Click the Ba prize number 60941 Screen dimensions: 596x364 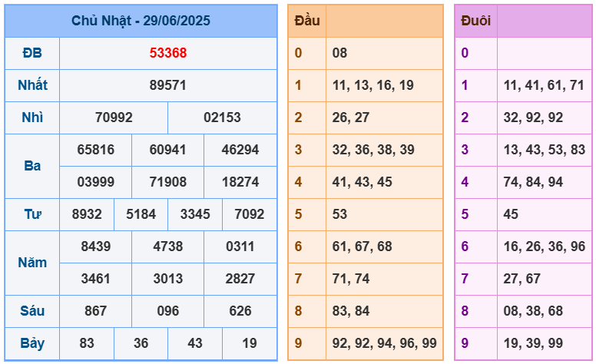click(167, 150)
